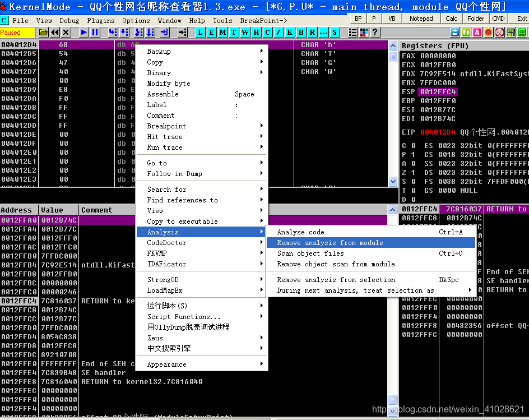Select the ESP register value 0012FFC4
The image size is (529, 420).
click(x=438, y=92)
